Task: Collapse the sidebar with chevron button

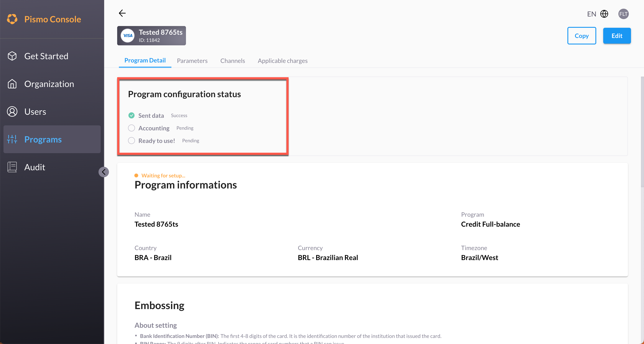Action: pyautogui.click(x=103, y=172)
